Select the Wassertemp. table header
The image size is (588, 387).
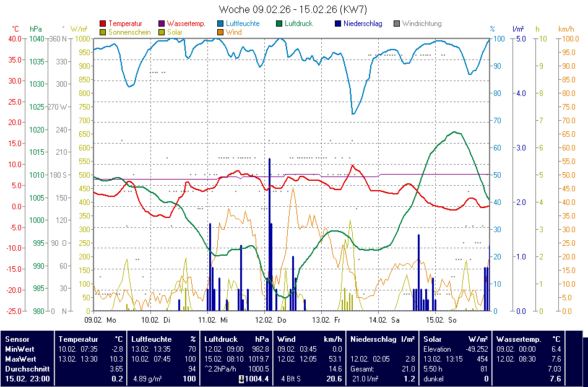pyautogui.click(x=519, y=339)
